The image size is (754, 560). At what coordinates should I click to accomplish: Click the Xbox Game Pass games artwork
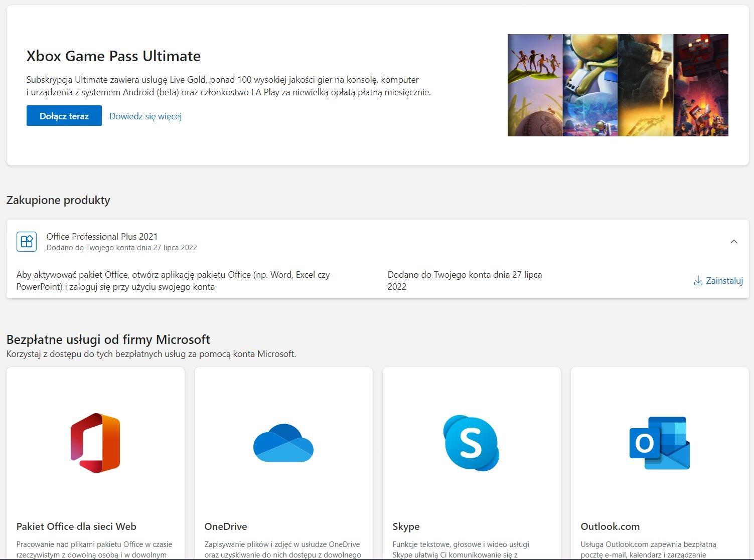[618, 85]
